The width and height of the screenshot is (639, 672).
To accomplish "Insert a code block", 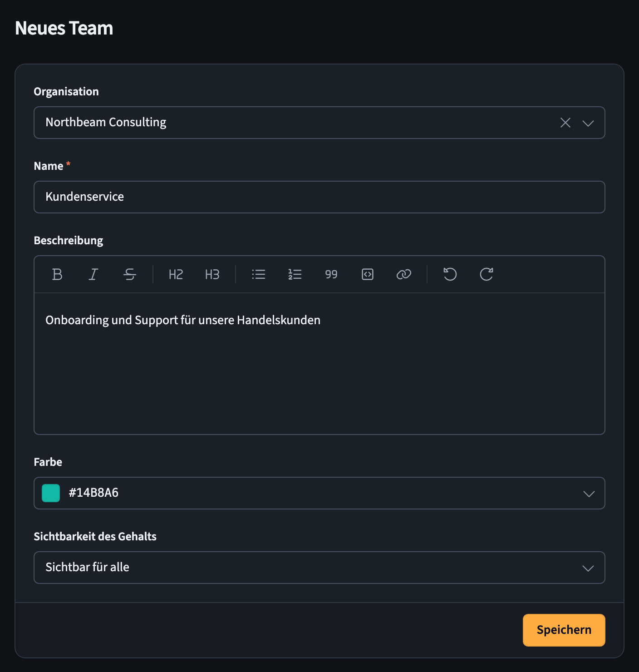I will [x=368, y=274].
